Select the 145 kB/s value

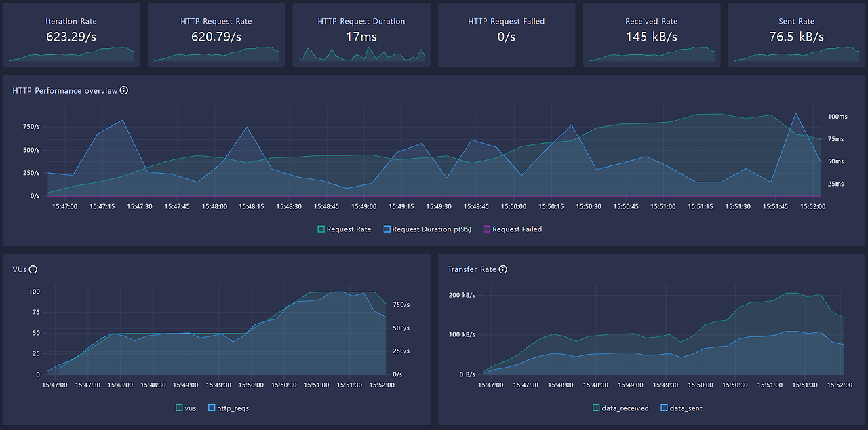[x=652, y=37]
